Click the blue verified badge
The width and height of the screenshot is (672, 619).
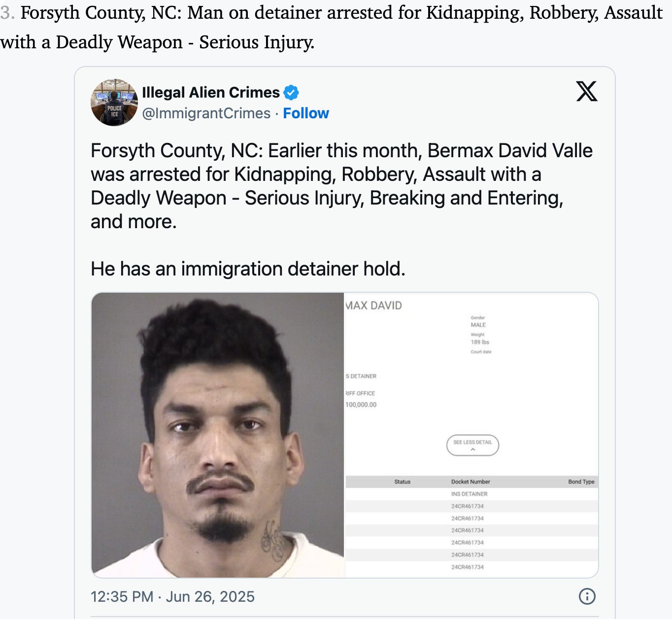pyautogui.click(x=291, y=92)
